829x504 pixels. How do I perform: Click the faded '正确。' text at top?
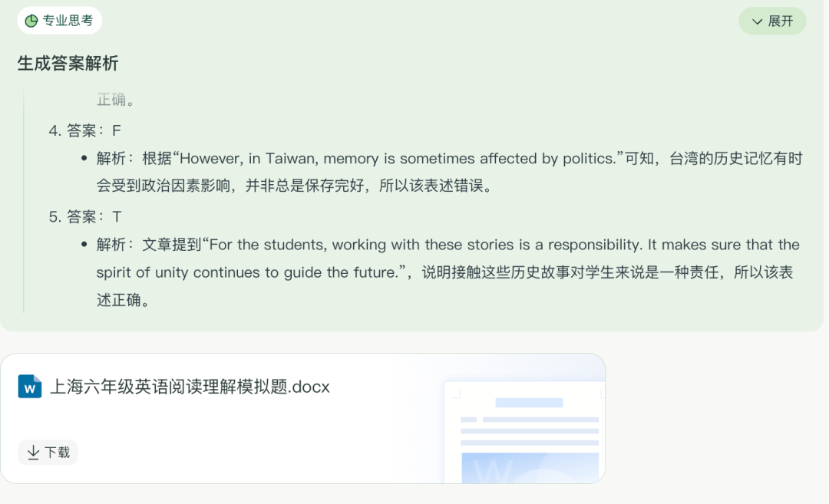coord(116,100)
